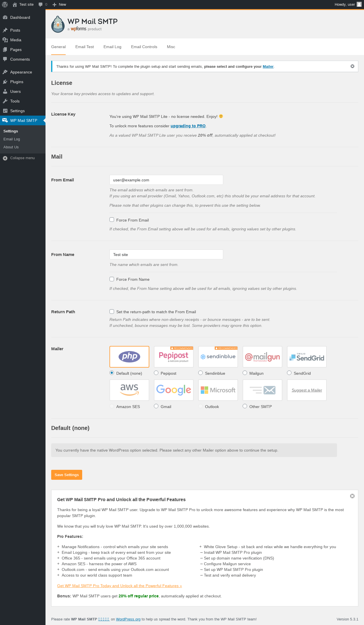Click into the From Email input field
The width and height of the screenshot is (364, 625).
point(166,180)
